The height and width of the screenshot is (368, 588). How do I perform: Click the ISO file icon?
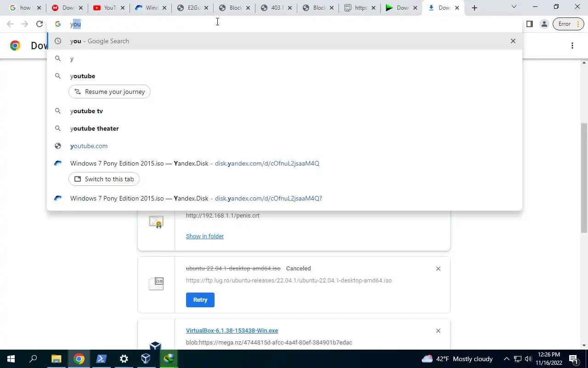point(156,283)
